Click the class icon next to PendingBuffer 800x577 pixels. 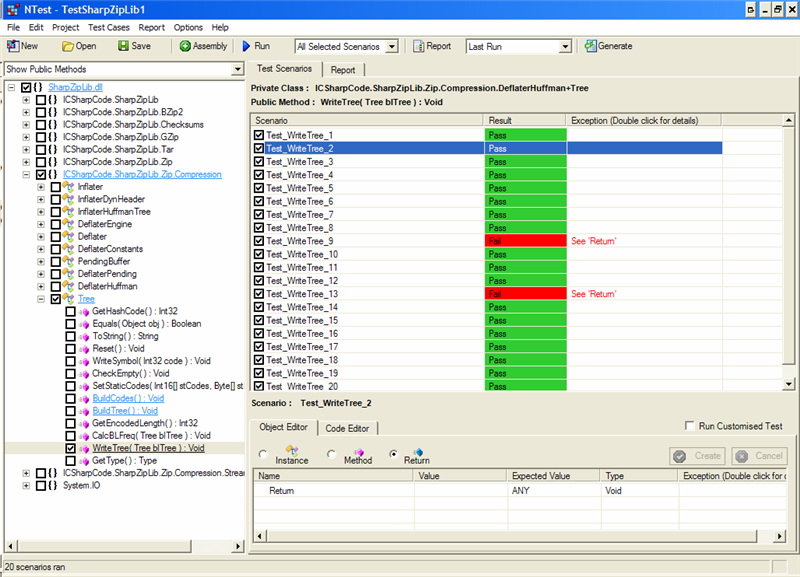[x=68, y=261]
